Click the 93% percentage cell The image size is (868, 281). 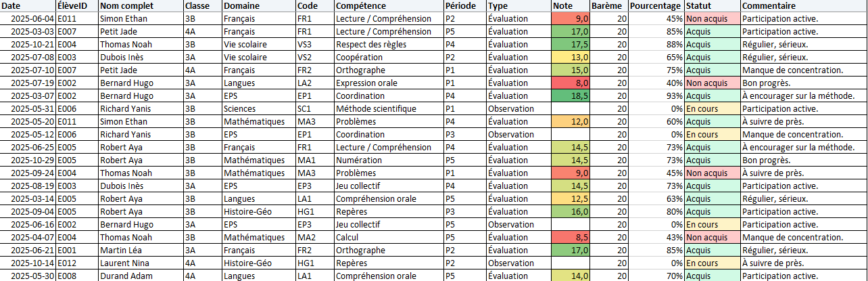[655, 96]
